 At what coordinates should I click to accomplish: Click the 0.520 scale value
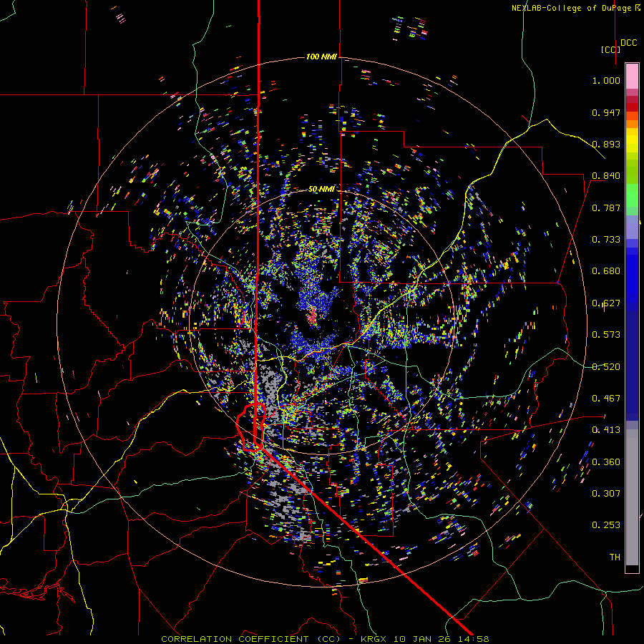pos(606,367)
